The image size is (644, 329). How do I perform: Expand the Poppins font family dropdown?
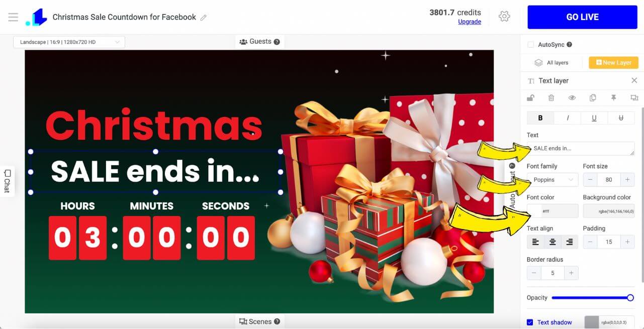coord(553,180)
